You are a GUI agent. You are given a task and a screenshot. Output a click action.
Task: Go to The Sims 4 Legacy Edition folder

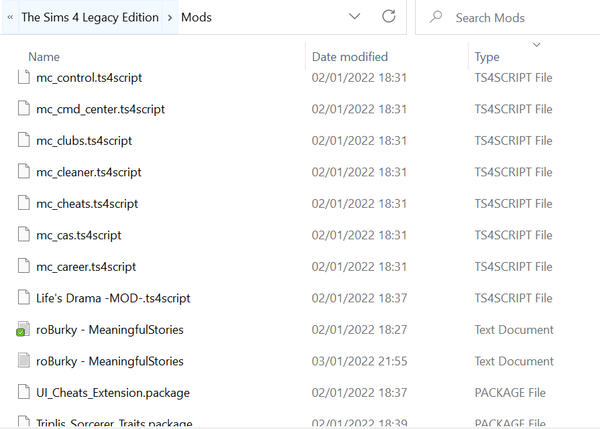coord(90,17)
